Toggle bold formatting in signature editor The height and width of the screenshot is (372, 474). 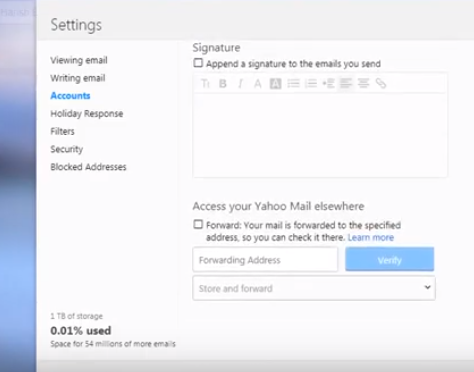pyautogui.click(x=223, y=83)
